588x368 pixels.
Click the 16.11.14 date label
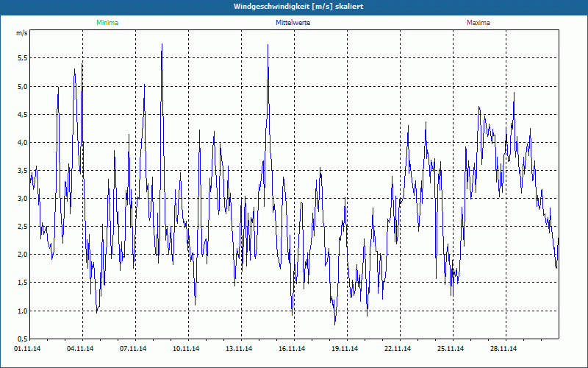[x=292, y=349]
